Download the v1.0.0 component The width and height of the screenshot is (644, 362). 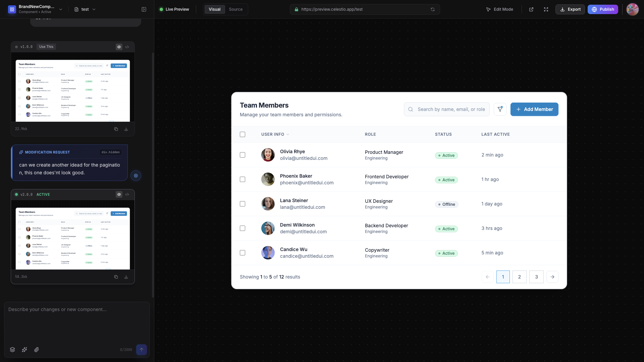[x=126, y=129]
